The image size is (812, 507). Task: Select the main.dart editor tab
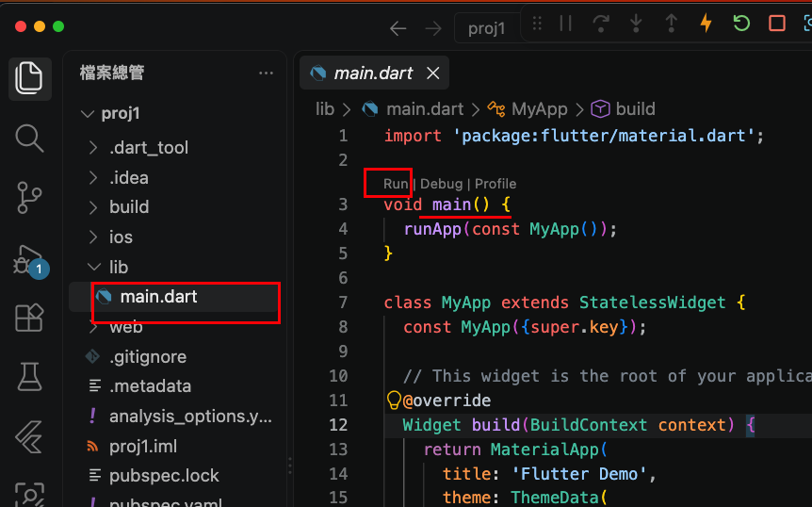[374, 73]
